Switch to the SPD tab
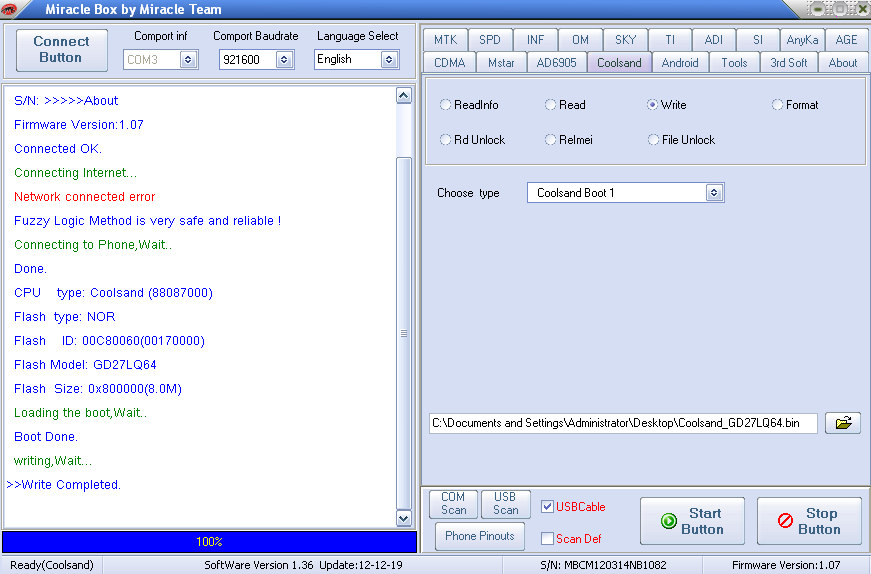The height and width of the screenshot is (574, 871). click(490, 39)
